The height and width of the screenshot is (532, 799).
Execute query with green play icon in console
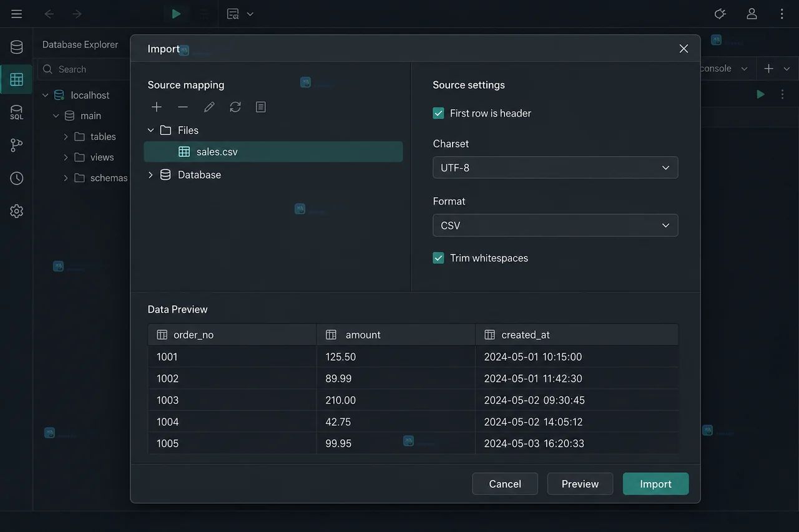tap(760, 94)
